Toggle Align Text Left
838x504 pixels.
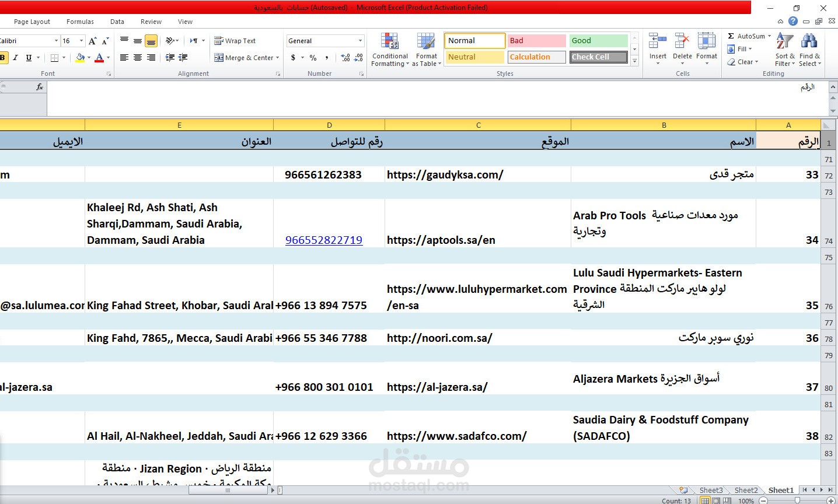click(124, 58)
